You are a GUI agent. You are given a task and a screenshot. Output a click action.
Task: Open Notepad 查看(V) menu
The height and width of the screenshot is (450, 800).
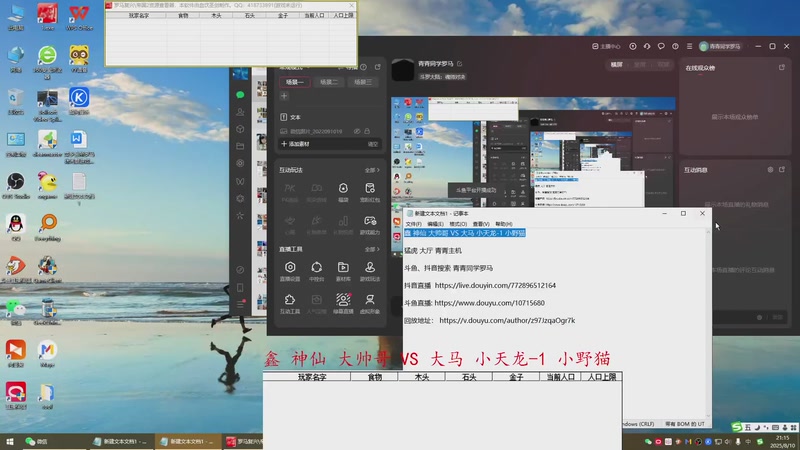(x=481, y=224)
